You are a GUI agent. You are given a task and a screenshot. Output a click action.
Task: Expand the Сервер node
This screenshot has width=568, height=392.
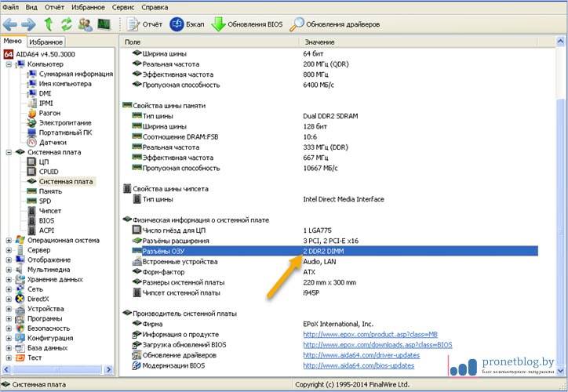click(x=9, y=250)
